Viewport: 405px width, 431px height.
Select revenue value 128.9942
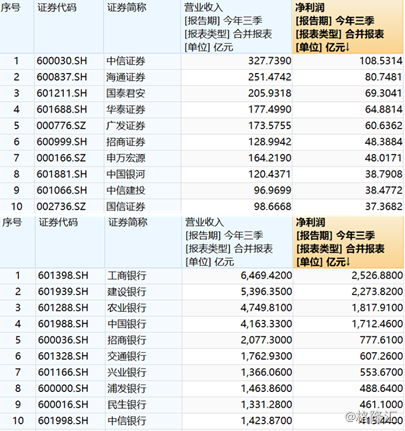tap(270, 142)
